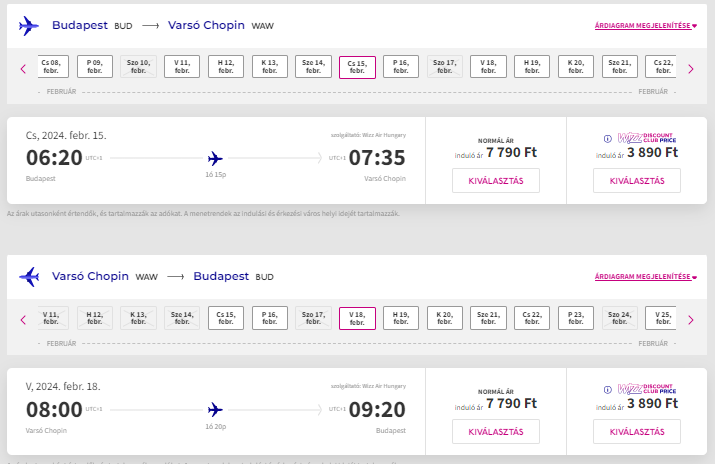
Task: Choose outbound normal price 7 790 Ft Kiválasztás
Action: [x=496, y=181]
